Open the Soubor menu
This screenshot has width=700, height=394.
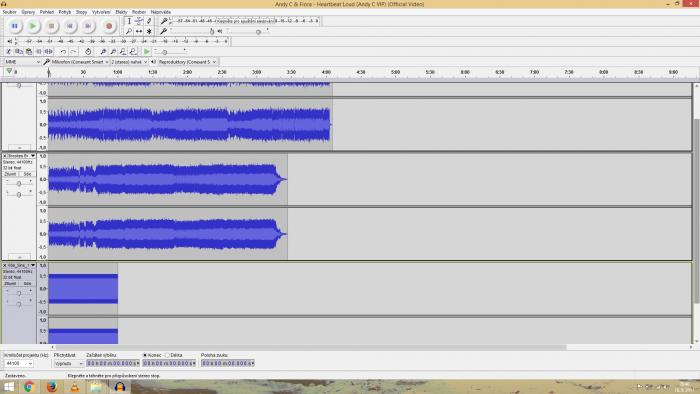pyautogui.click(x=9, y=12)
